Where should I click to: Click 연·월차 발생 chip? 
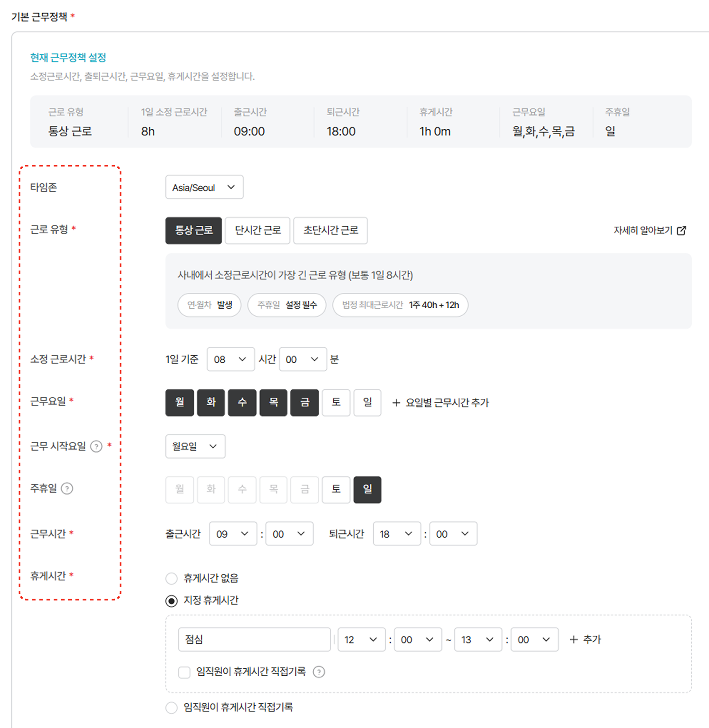[209, 305]
